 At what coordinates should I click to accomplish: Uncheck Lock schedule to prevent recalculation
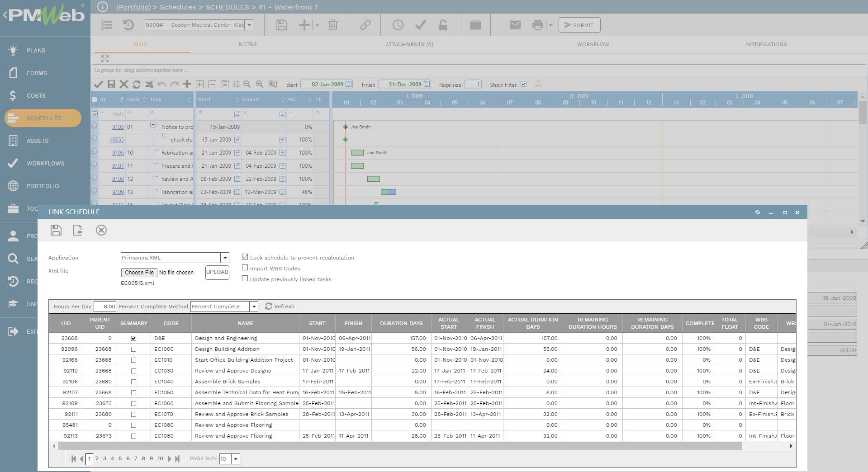click(245, 257)
